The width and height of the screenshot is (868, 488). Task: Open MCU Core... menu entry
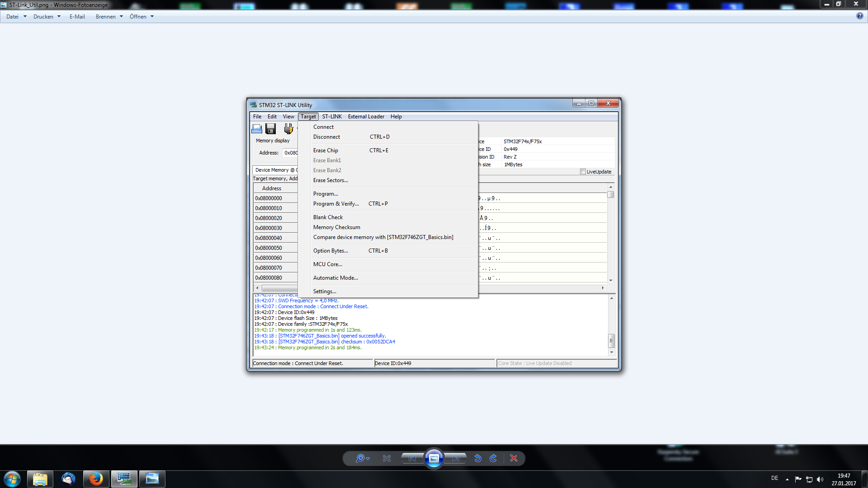388,264
